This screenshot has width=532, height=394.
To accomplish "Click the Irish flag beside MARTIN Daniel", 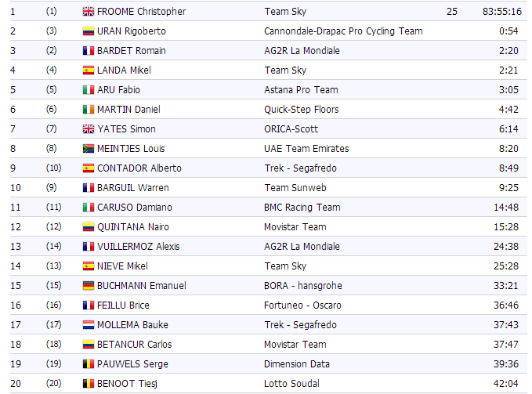I will (x=89, y=110).
